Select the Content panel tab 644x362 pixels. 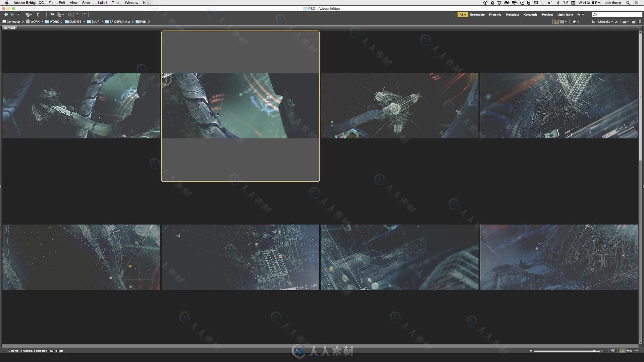[x=9, y=28]
